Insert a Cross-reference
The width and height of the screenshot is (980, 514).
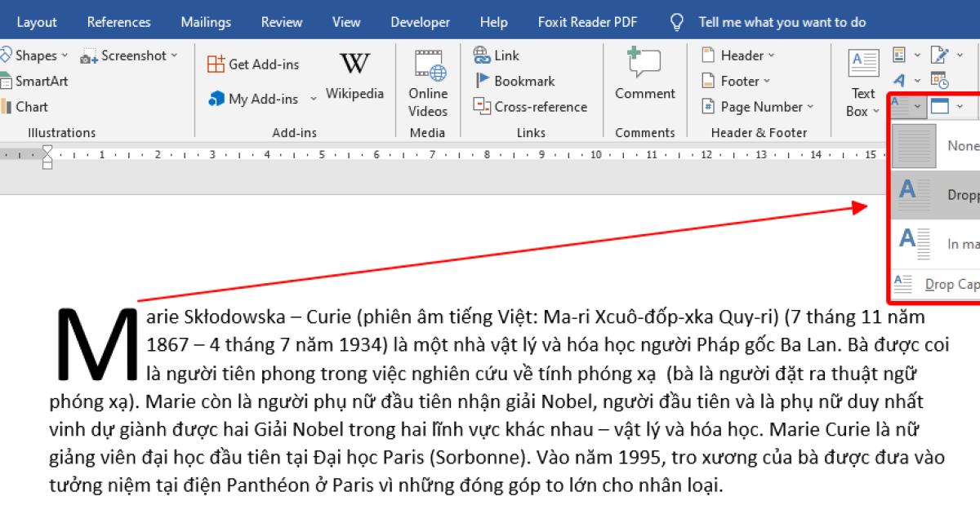coord(531,107)
